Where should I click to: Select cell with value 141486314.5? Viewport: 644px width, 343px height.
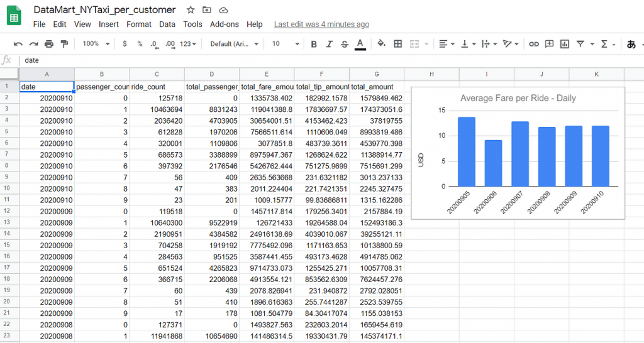pyautogui.click(x=267, y=335)
